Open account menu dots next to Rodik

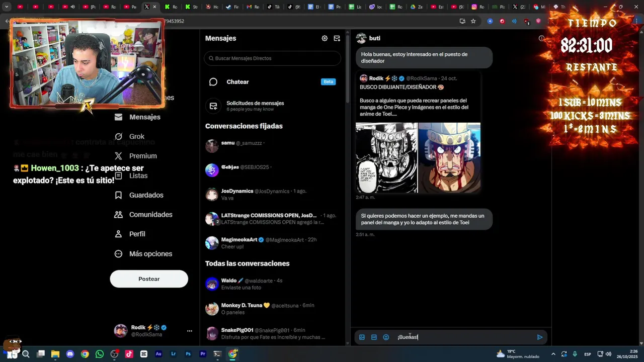pos(190,331)
